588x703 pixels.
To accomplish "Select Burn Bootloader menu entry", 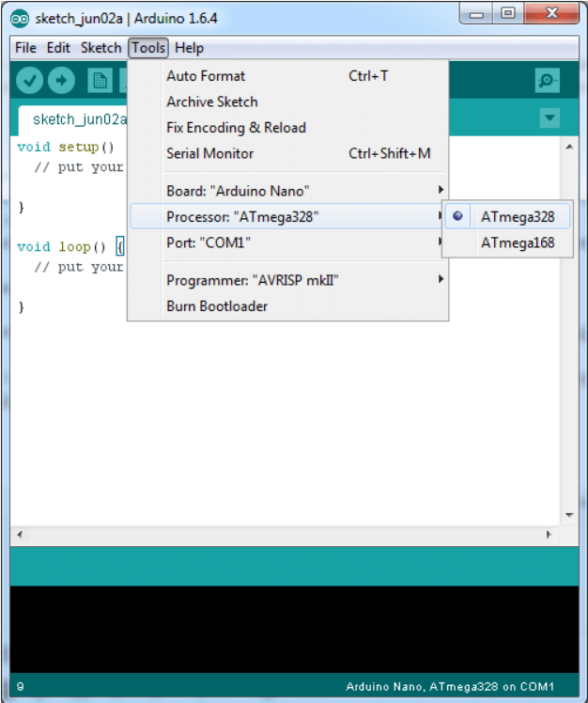I will (x=217, y=305).
